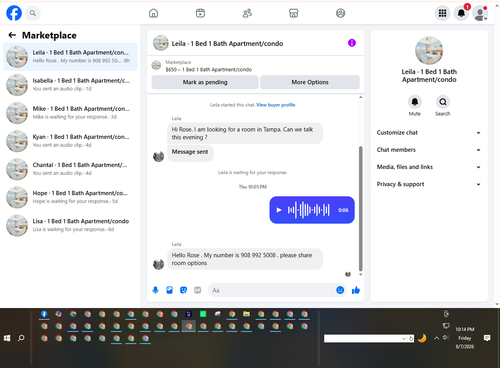Open the Notifications bell
The image size is (500, 368).
click(461, 13)
